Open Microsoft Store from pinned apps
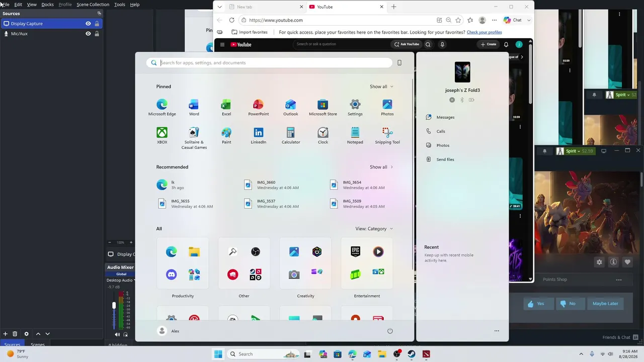 [x=323, y=107]
